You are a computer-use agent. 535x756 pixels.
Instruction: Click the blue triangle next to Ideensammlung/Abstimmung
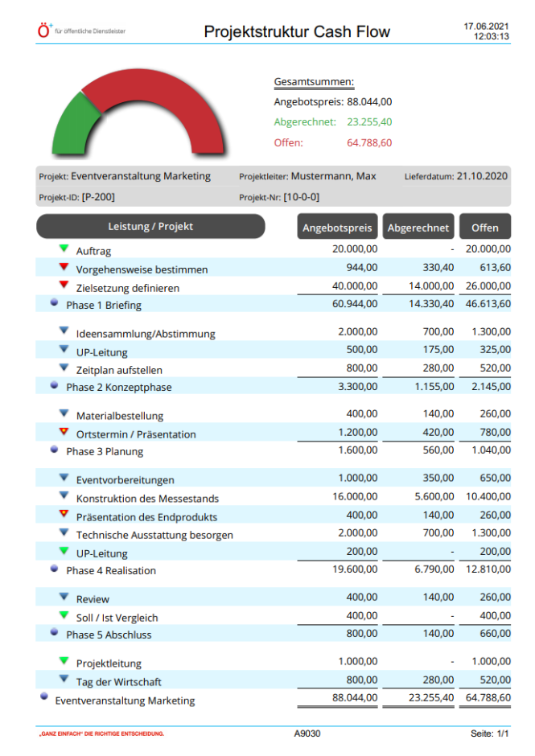64,331
